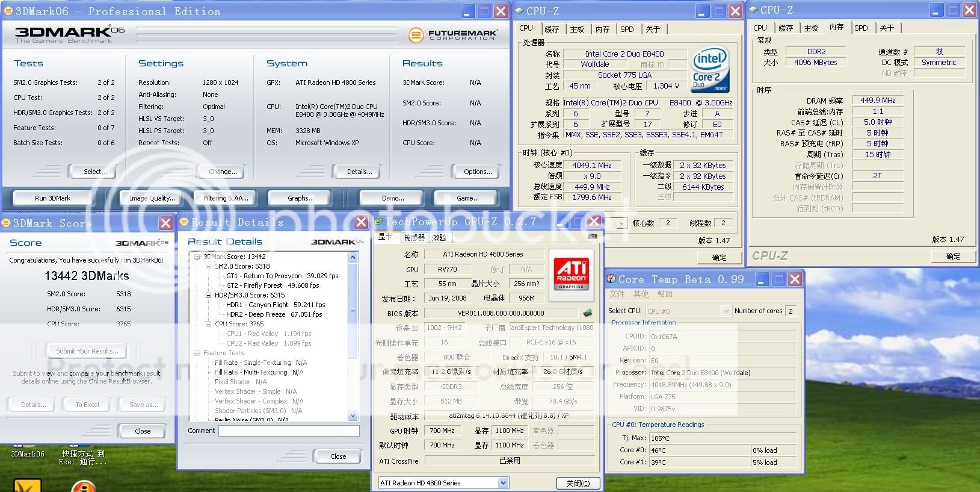This screenshot has width=980, height=492.
Task: Collapse the HDR/SM3.0 Score tree node
Action: click(208, 295)
